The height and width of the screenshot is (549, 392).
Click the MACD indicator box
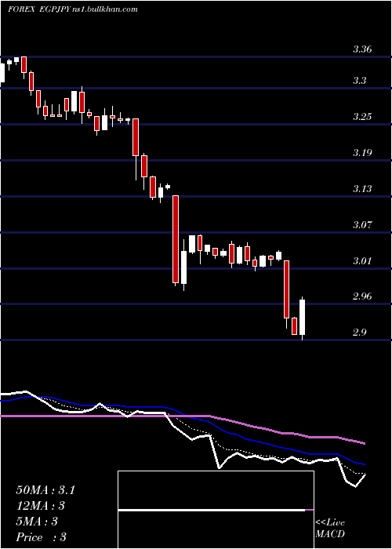[x=216, y=510]
